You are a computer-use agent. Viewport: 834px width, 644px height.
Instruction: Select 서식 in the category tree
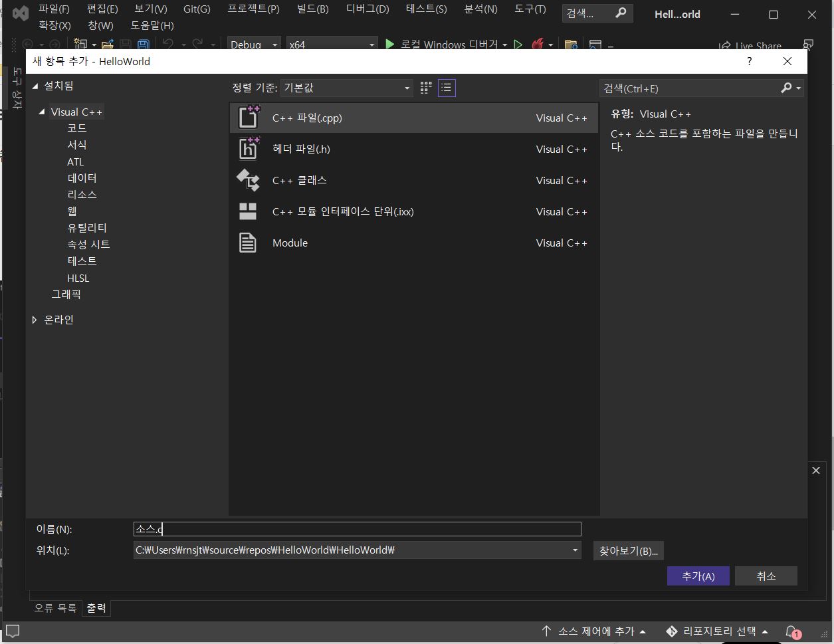click(x=77, y=144)
